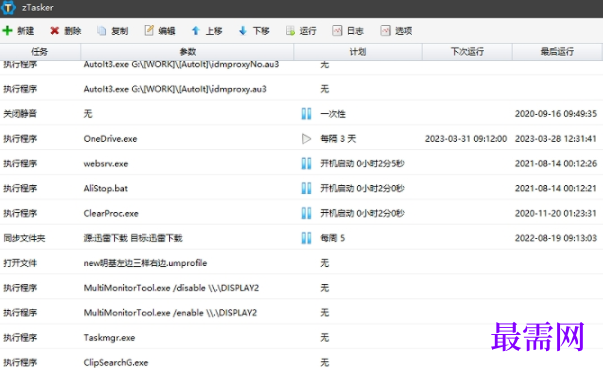Select the OneDrive.exe entry
603x368 pixels.
click(x=110, y=139)
